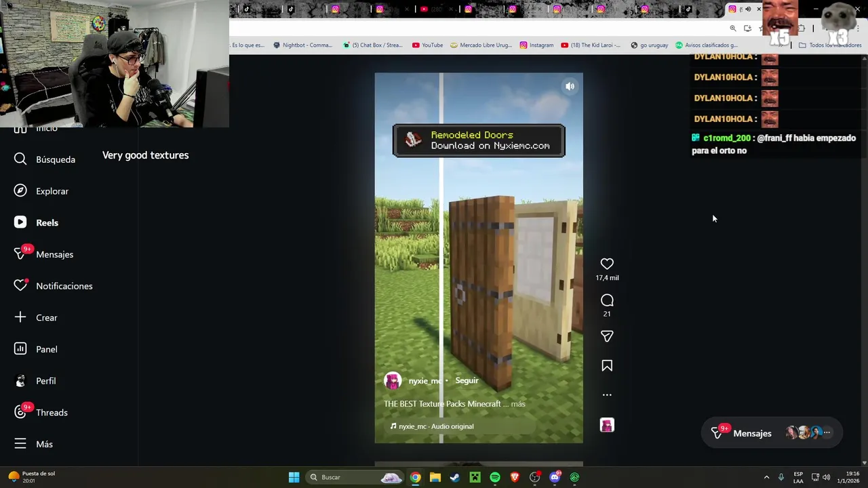Open the green circular app in taskbar
Image resolution: width=868 pixels, height=488 pixels.
point(575,477)
